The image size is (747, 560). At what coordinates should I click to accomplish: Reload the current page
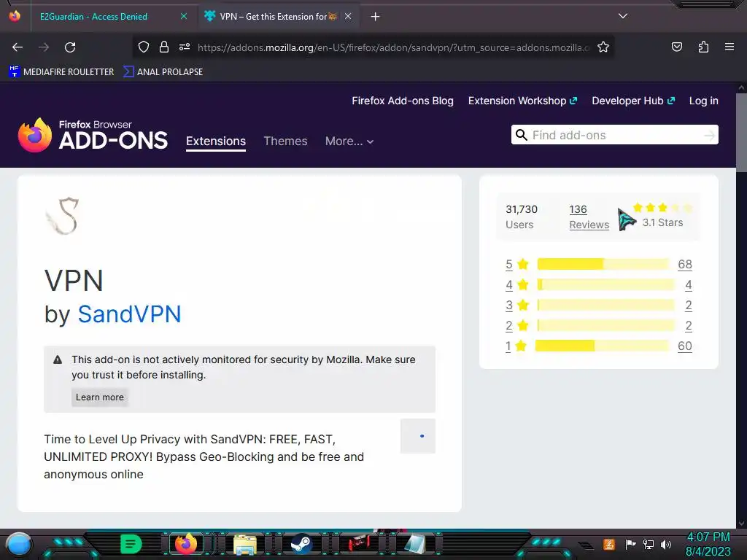click(x=70, y=47)
